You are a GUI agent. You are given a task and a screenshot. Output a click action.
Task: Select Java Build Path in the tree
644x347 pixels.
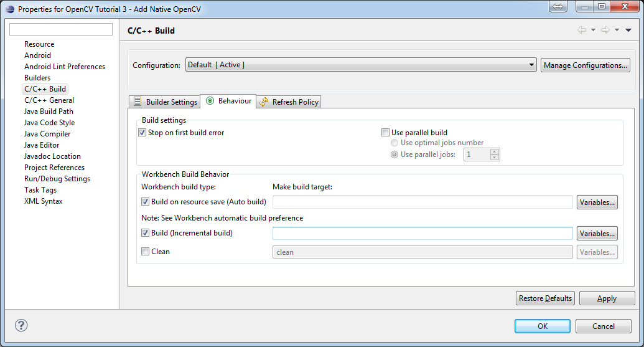(49, 112)
